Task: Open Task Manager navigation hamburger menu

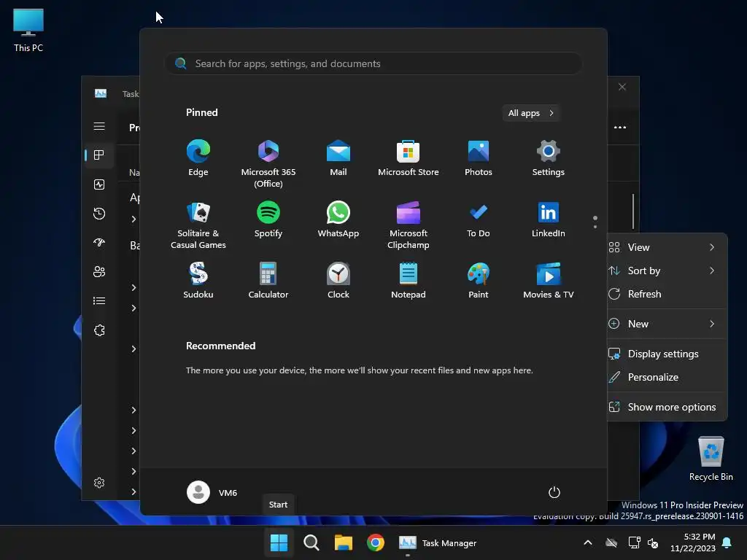Action: pos(99,126)
